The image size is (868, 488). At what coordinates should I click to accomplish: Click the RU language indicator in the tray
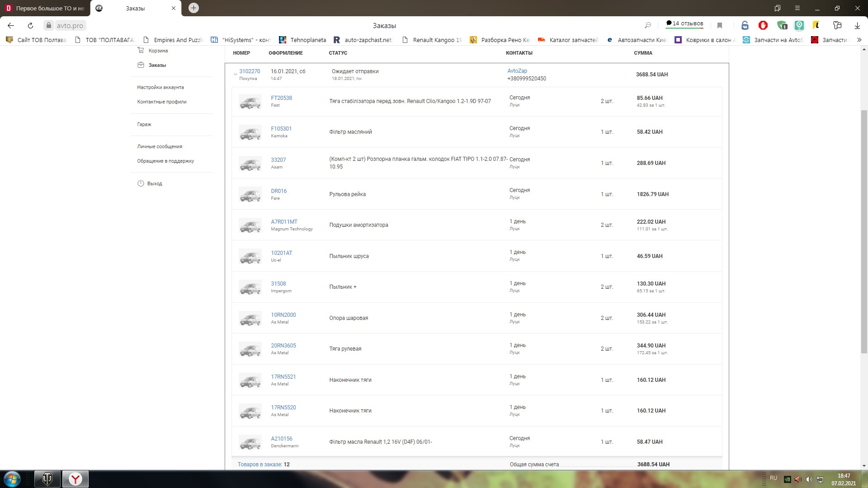tap(774, 478)
